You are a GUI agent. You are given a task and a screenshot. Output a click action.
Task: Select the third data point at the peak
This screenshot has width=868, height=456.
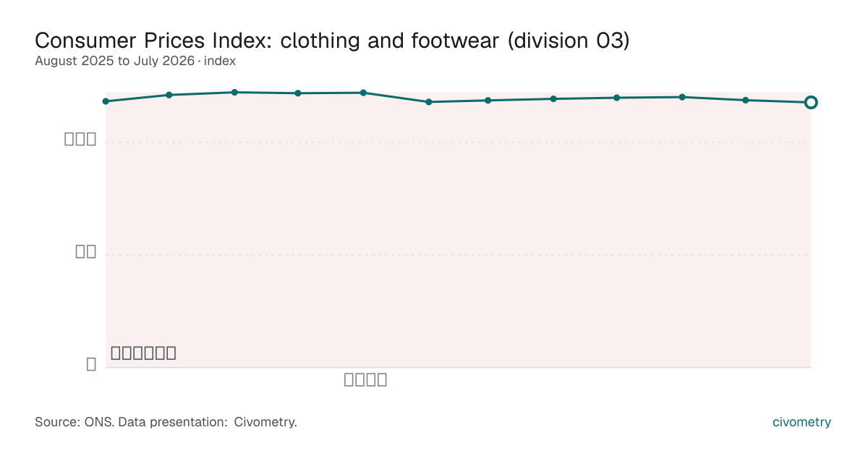pos(234,92)
